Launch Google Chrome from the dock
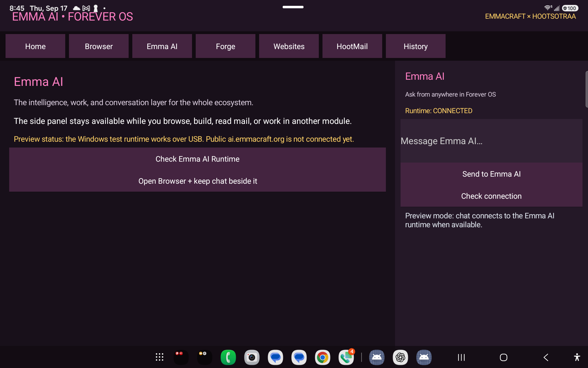The width and height of the screenshot is (588, 368). coord(322,357)
